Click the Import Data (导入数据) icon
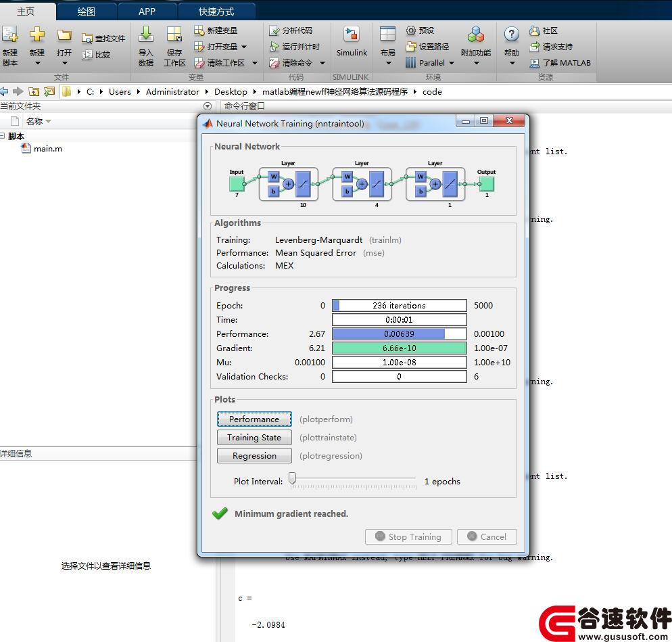672x642 pixels. [146, 35]
